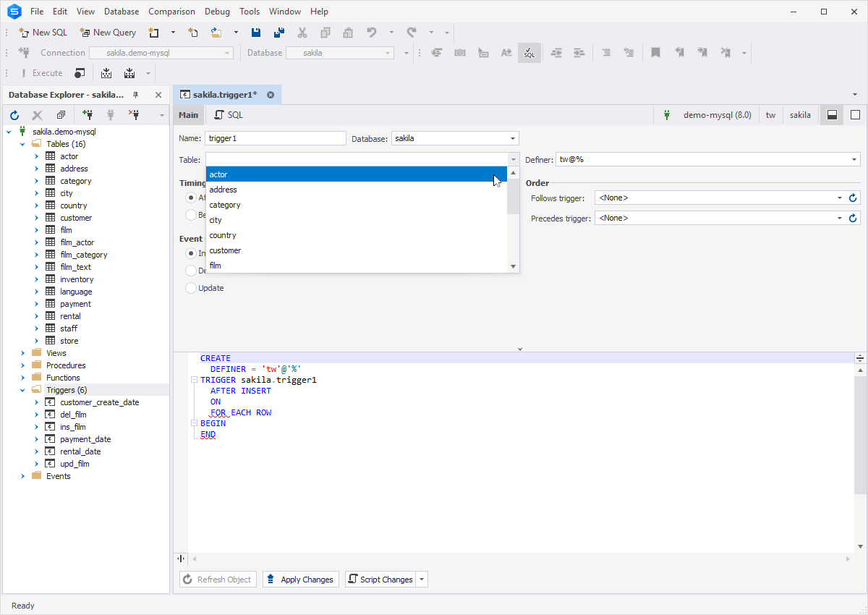
Task: Select the Insert event radio button
Action: click(191, 253)
